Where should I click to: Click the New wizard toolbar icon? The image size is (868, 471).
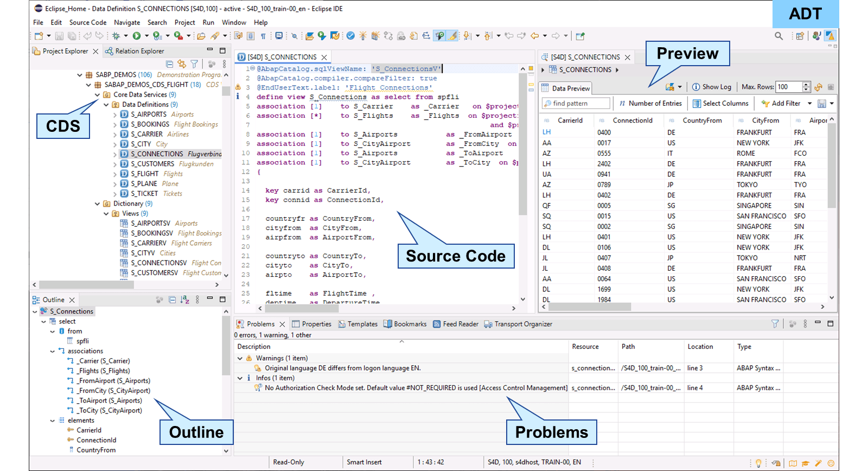tap(39, 36)
